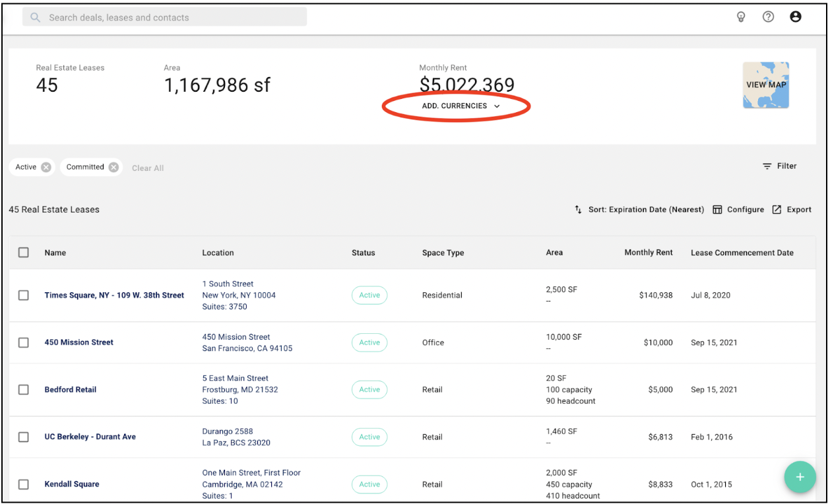Click the $140,938 monthly rent value

656,296
